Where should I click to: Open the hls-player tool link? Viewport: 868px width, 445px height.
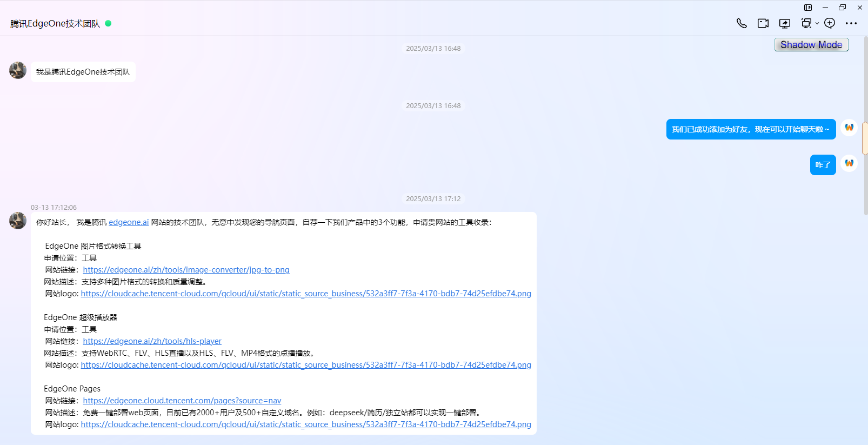(x=152, y=341)
